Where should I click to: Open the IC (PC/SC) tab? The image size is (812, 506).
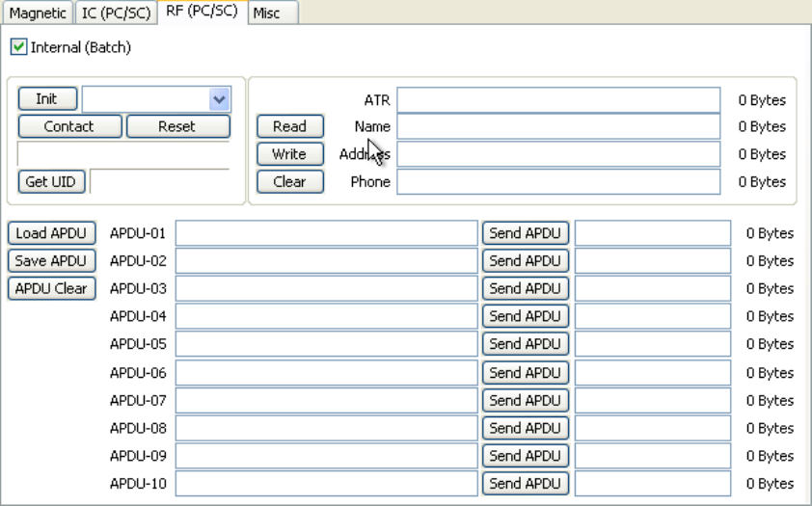[116, 13]
